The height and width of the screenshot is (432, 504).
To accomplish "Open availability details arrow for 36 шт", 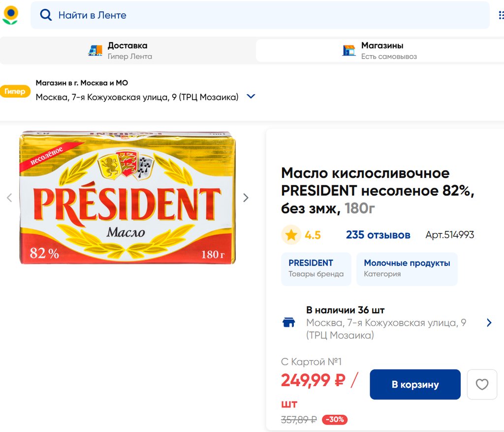I will [489, 323].
